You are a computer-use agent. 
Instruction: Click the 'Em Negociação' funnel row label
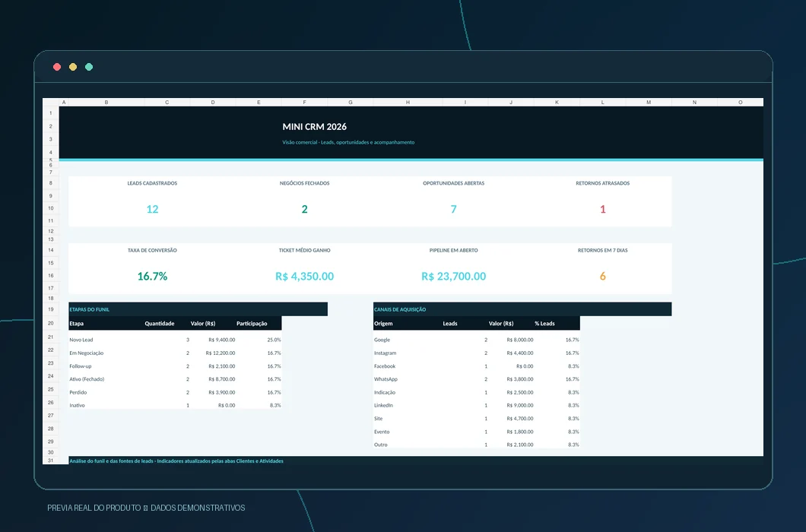click(87, 353)
